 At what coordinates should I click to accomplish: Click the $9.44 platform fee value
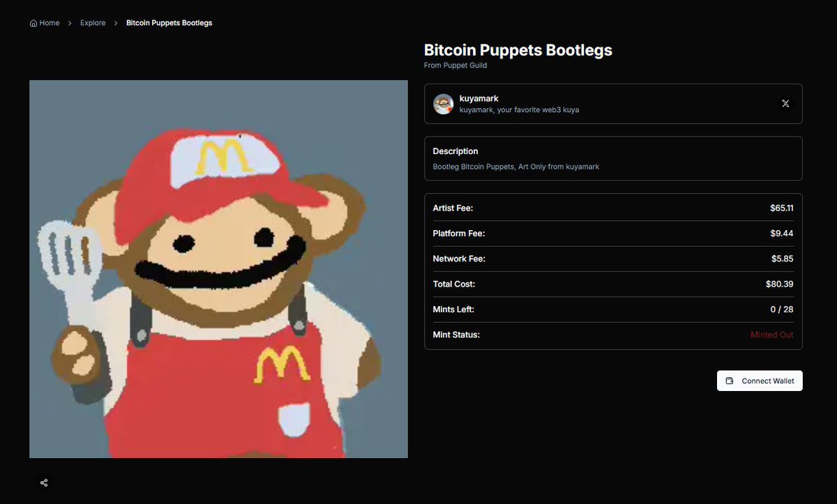pyautogui.click(x=782, y=234)
